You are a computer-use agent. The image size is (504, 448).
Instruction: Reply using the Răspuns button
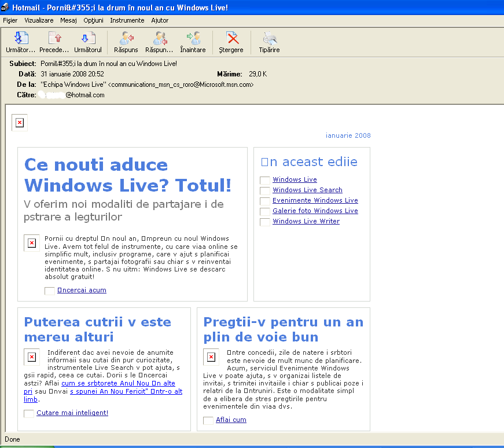(126, 42)
